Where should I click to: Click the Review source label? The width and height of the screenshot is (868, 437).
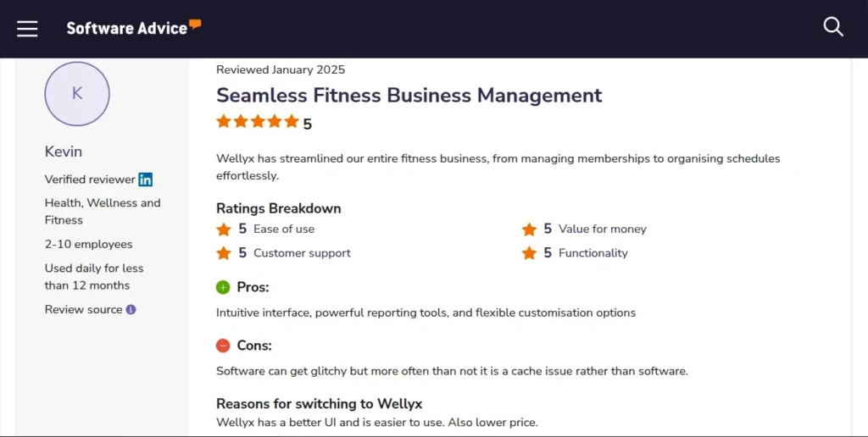(x=83, y=310)
